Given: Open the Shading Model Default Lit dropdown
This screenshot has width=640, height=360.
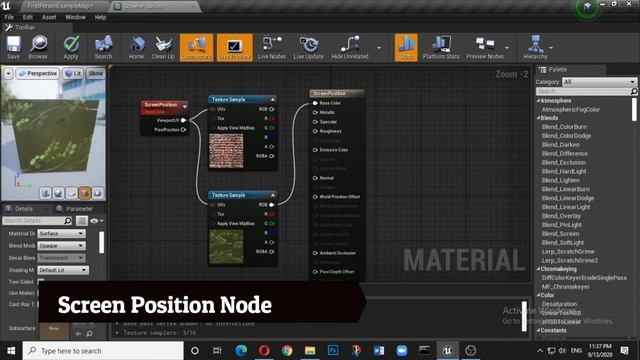Looking at the screenshot, I should click(63, 270).
